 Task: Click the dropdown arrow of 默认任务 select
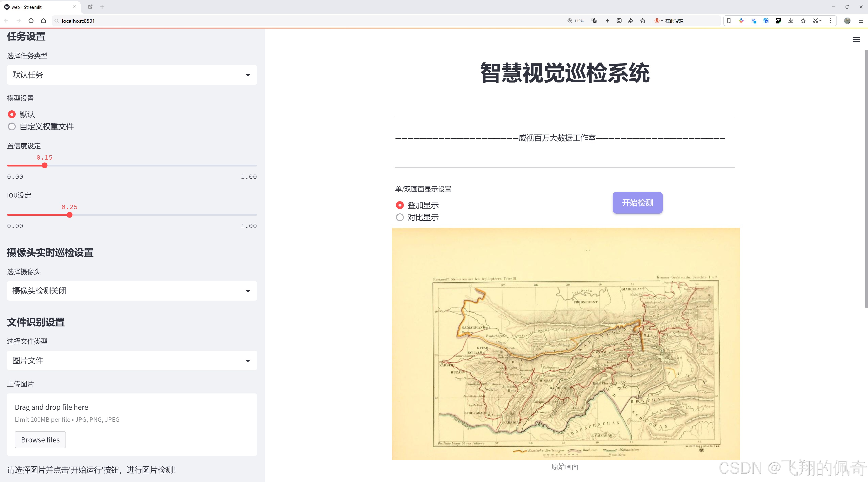coord(248,75)
